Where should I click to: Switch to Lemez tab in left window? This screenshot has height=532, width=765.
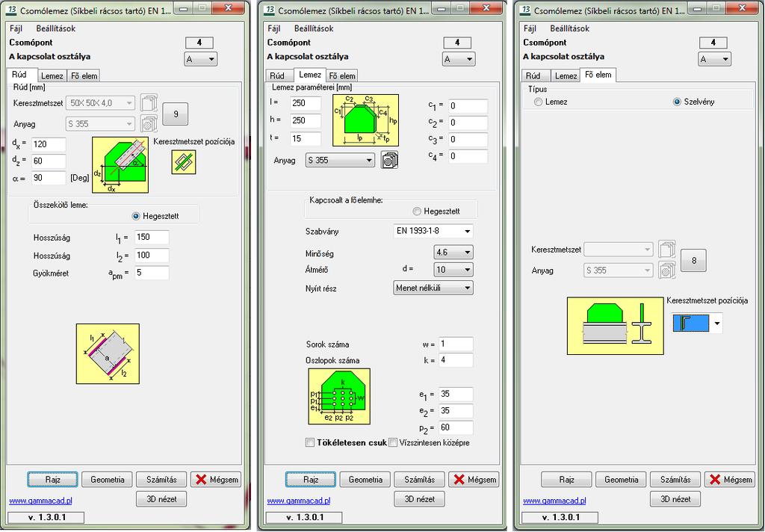pyautogui.click(x=52, y=75)
